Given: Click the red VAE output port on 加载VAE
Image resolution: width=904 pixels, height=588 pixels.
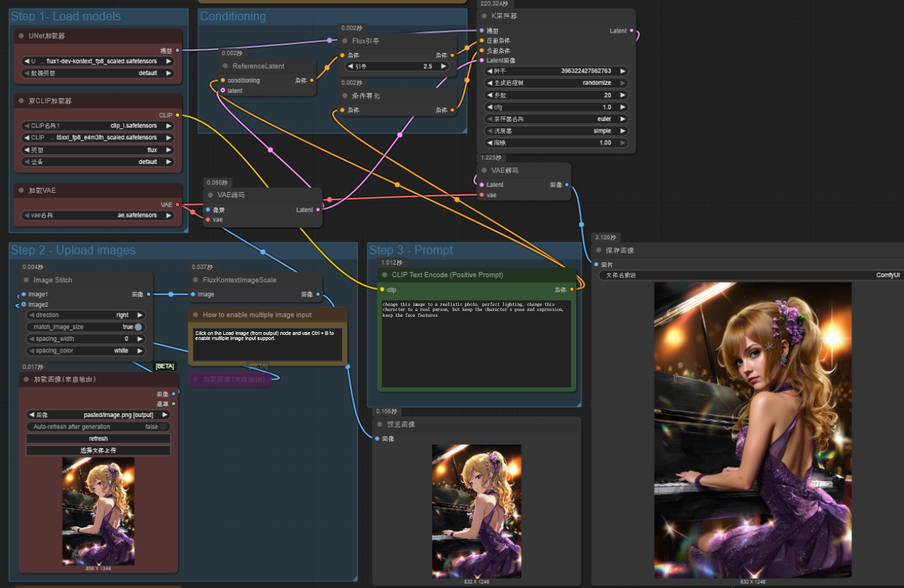Looking at the screenshot, I should (x=178, y=205).
